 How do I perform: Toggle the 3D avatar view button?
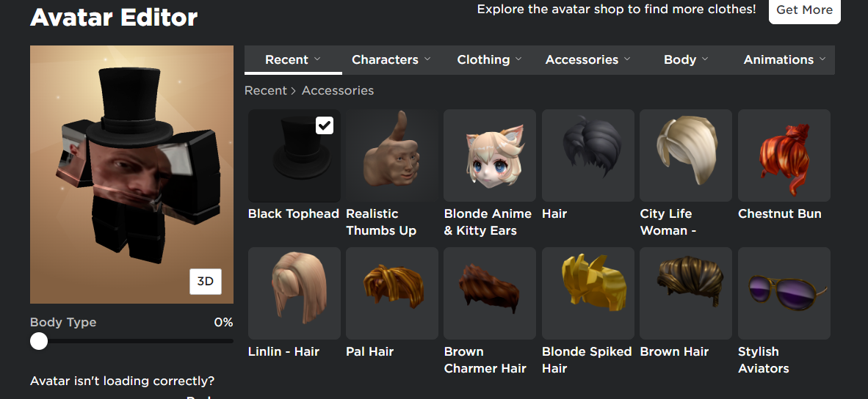coord(206,282)
